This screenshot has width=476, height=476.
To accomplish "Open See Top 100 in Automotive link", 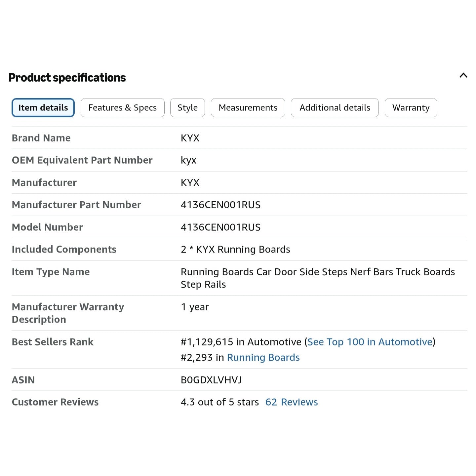I will (x=370, y=342).
